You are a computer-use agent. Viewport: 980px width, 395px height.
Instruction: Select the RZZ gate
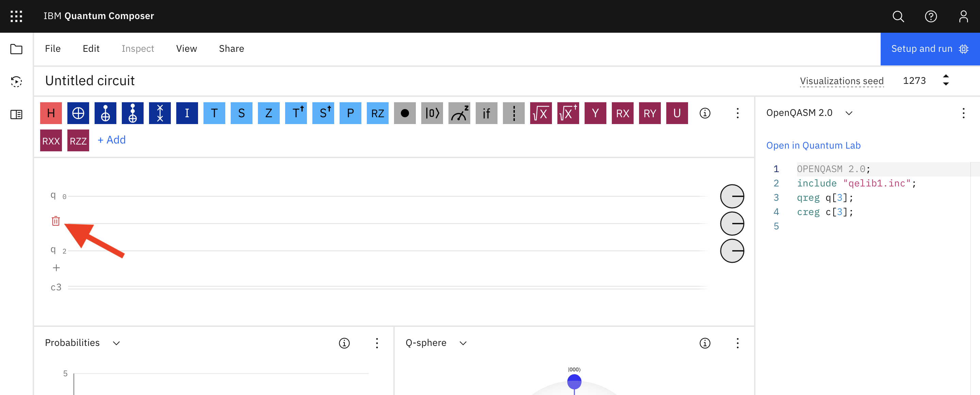click(x=78, y=141)
